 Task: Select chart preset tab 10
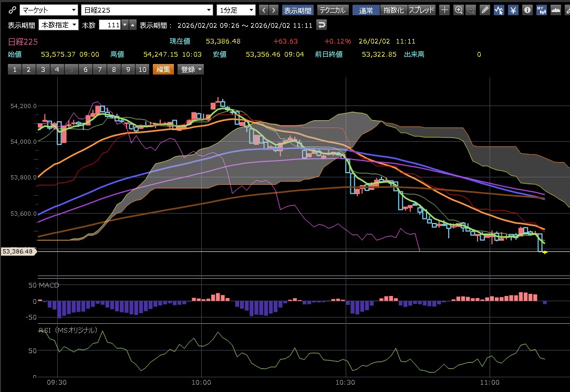pyautogui.click(x=142, y=69)
